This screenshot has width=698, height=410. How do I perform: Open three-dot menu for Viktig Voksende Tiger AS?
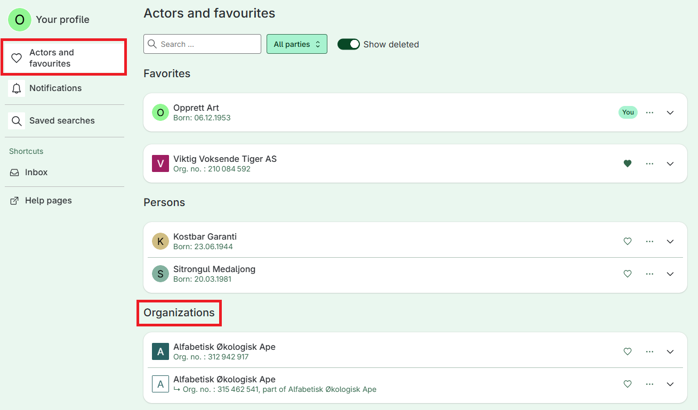(x=649, y=164)
